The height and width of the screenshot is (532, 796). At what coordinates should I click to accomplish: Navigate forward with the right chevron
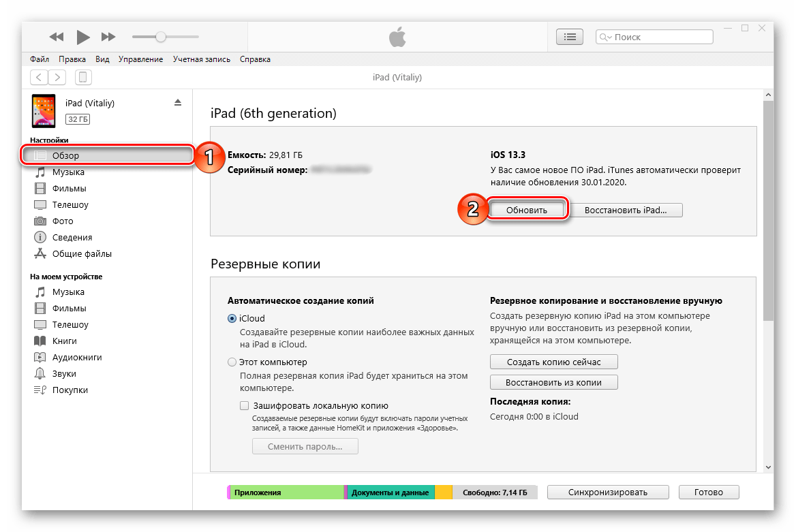tap(58, 78)
